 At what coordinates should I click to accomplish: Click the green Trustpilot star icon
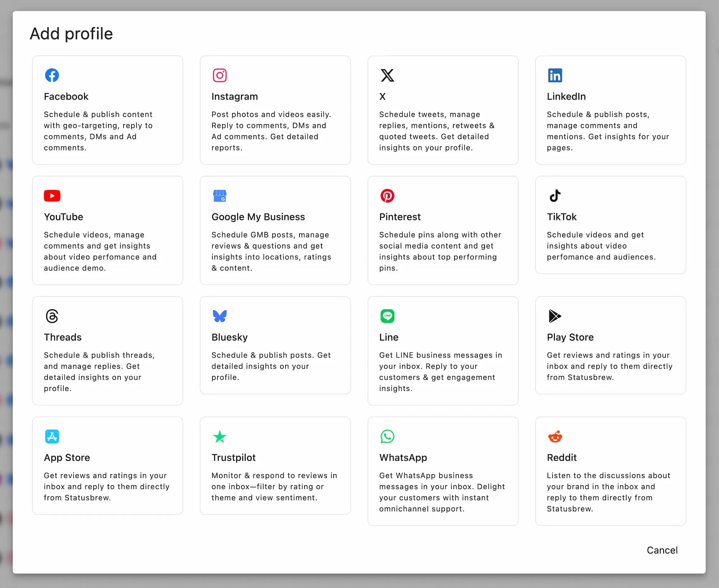click(x=219, y=437)
